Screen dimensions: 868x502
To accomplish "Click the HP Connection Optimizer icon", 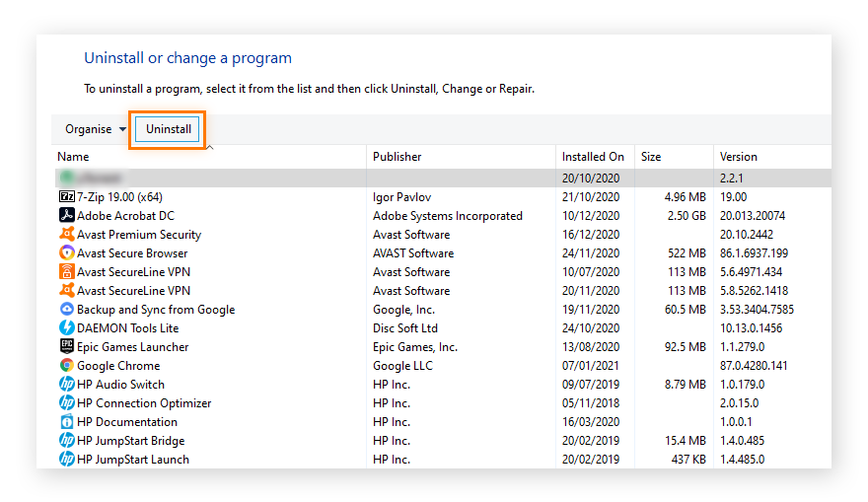I will [x=66, y=403].
